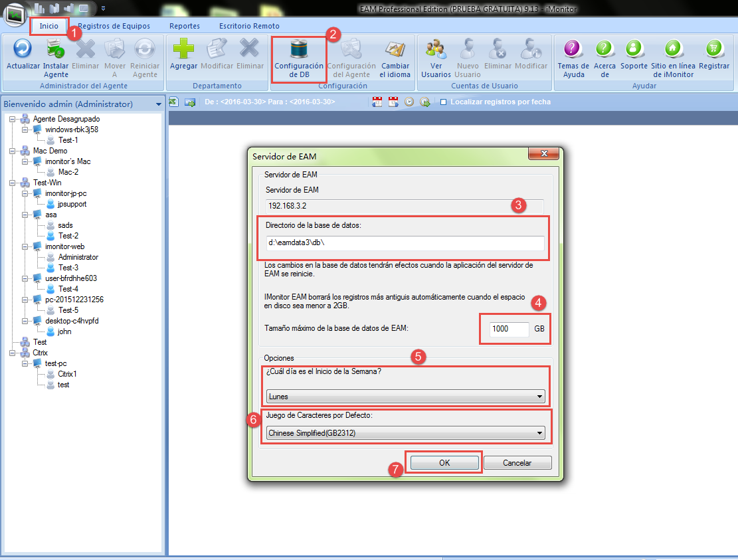This screenshot has height=560, width=738.
Task: Close the Servidor de EAM dialog
Action: [x=543, y=154]
